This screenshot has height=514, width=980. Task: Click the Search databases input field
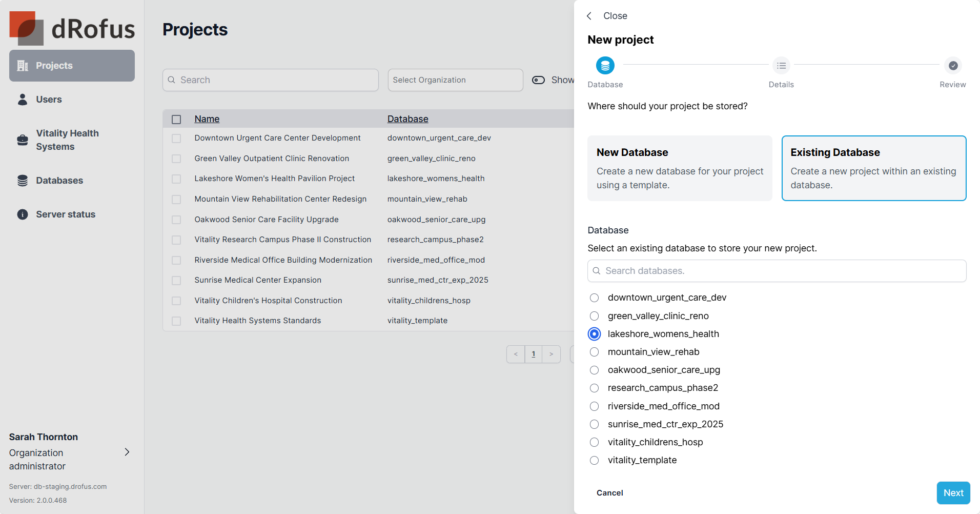[x=777, y=271]
